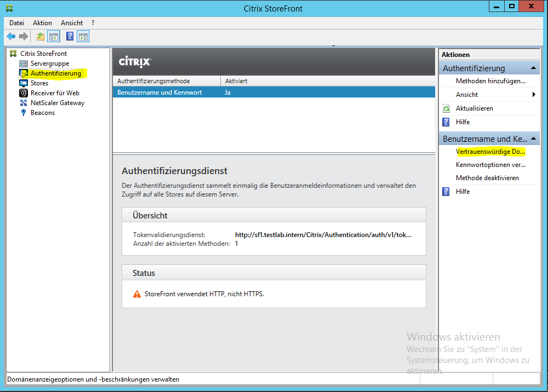The height and width of the screenshot is (392, 548).
Task: Click the StoreFront verwendet HTTP status message
Action: click(x=204, y=294)
